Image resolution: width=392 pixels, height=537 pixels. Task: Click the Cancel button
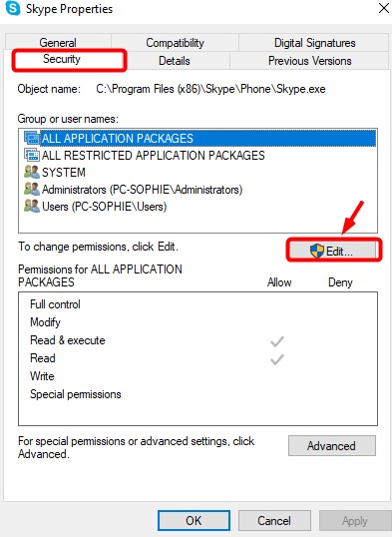(x=274, y=521)
